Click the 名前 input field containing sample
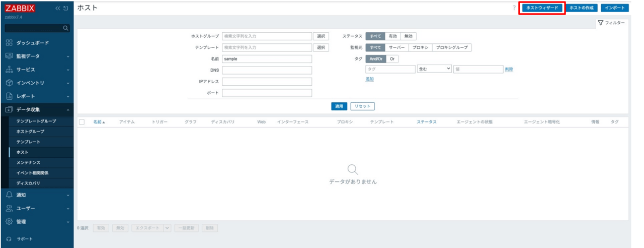The width and height of the screenshot is (644, 248). 267,59
